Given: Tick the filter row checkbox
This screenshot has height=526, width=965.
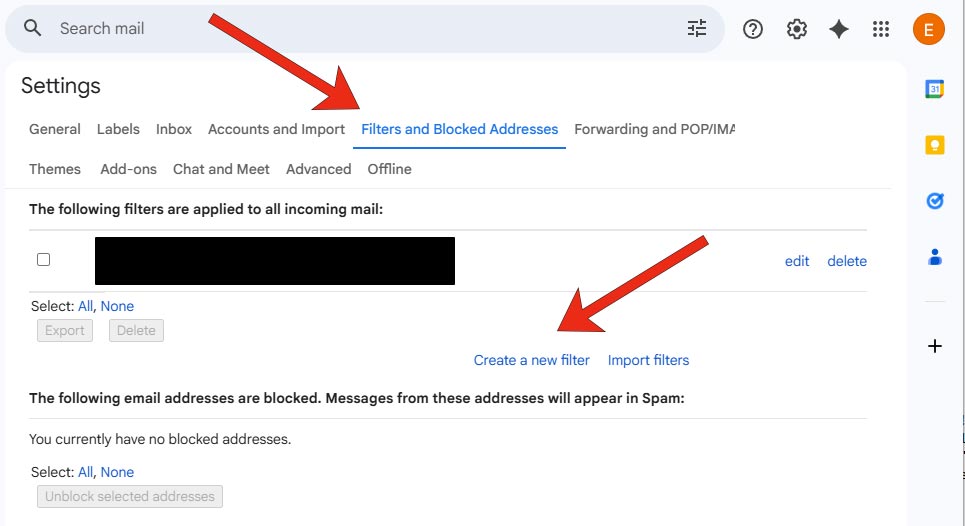Looking at the screenshot, I should 43,260.
